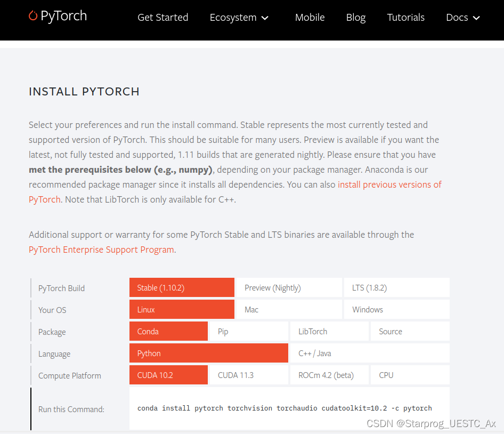
Task: Go to the Blog page
Action: pos(355,18)
